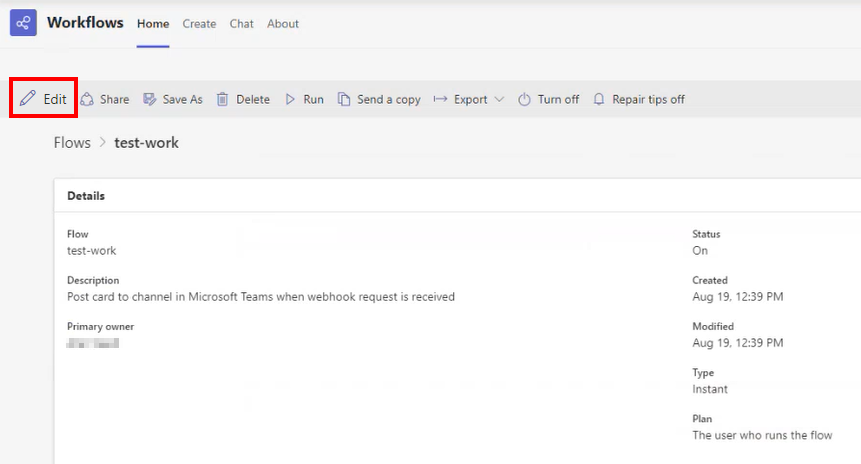Select the flow name value test-work
The height and width of the screenshot is (464, 861).
[92, 250]
